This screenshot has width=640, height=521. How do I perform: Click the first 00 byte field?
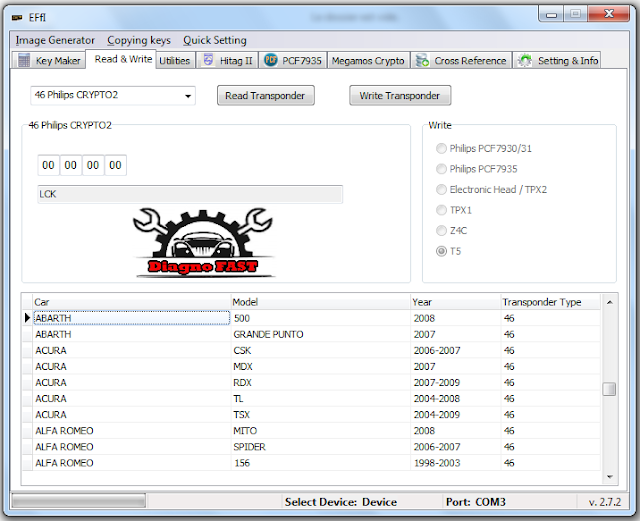49,165
